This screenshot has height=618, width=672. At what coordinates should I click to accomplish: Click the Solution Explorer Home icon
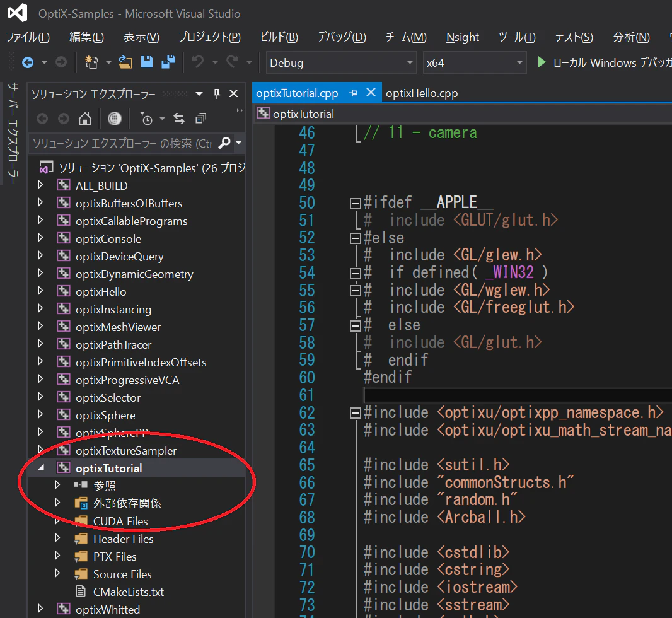point(85,119)
